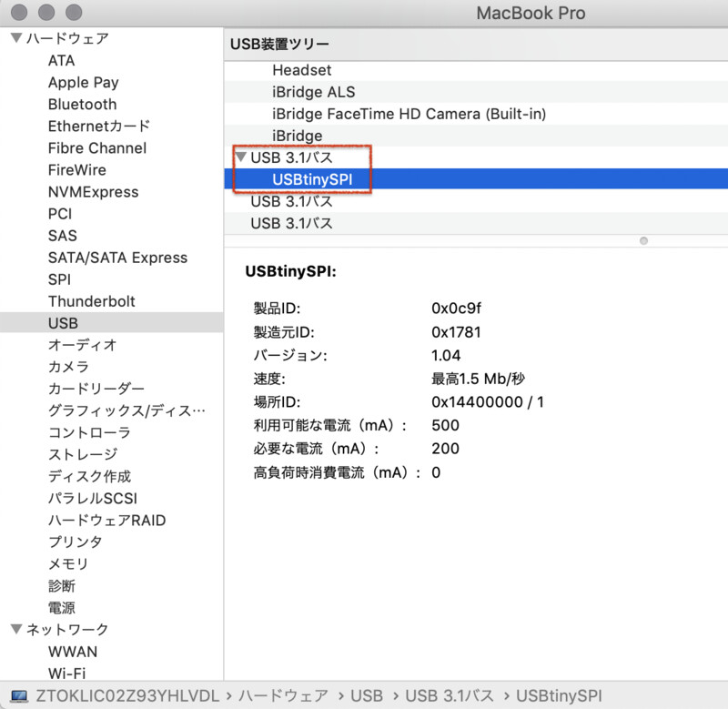
Task: Select Apple Pay in the sidebar
Action: 84,83
